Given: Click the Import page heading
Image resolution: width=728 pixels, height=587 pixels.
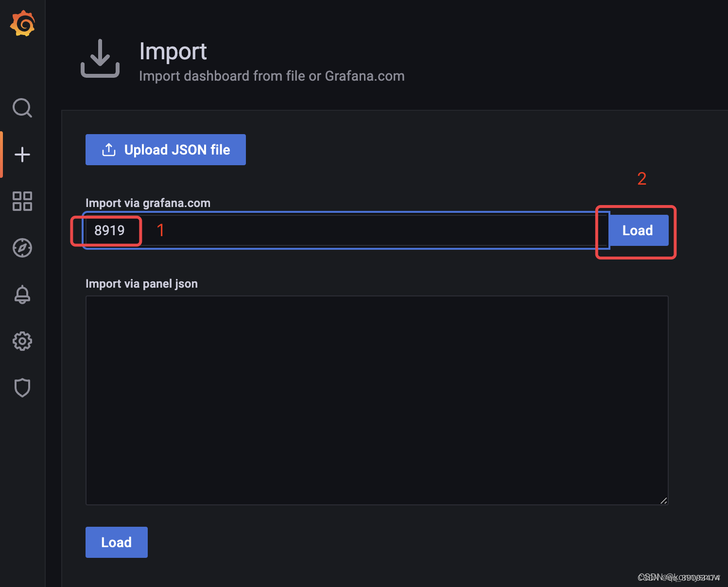Looking at the screenshot, I should click(173, 52).
